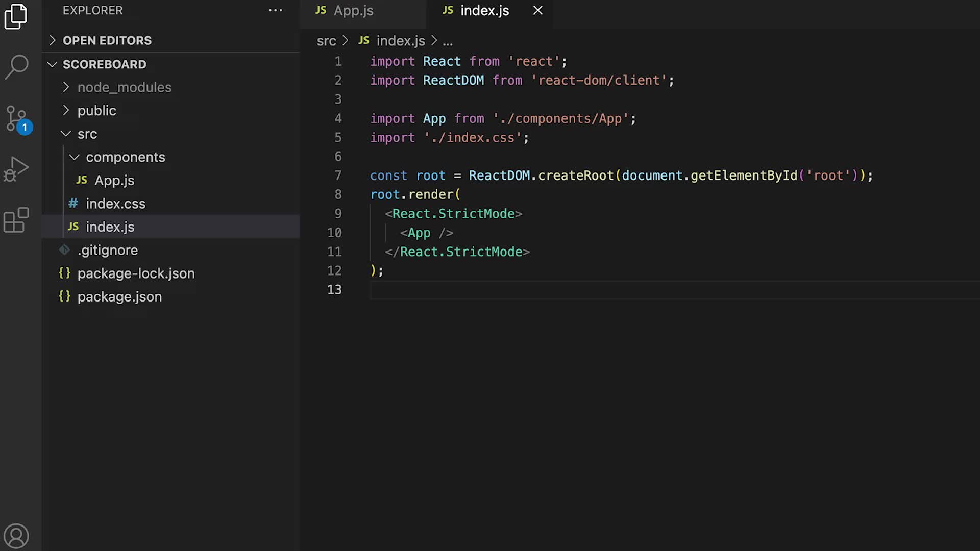Viewport: 980px width, 551px height.
Task: Open the Accounts icon at the bottom
Action: point(17,536)
